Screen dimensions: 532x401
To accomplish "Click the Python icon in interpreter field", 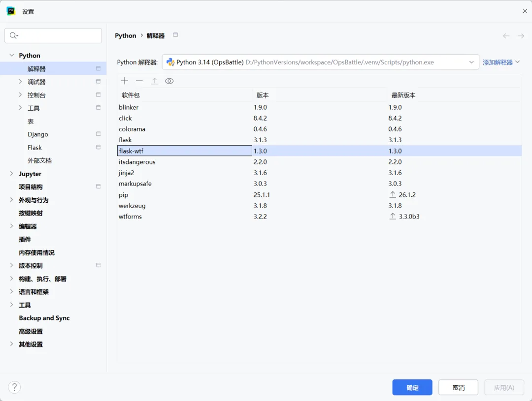I will (x=170, y=62).
